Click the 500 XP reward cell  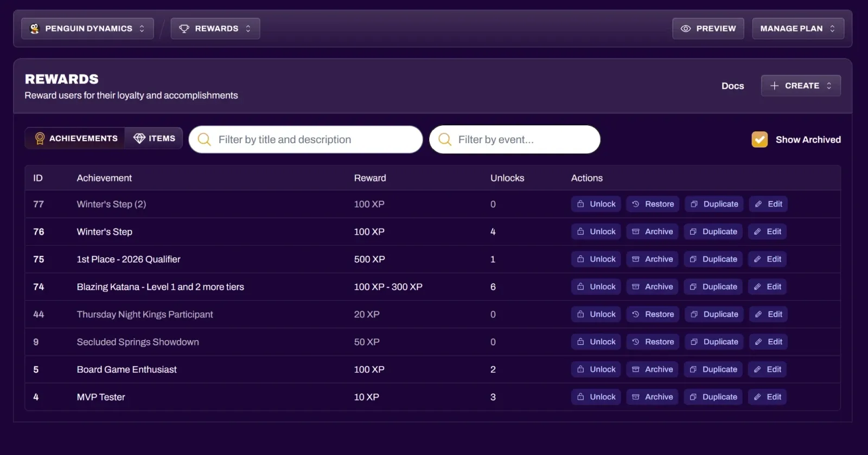[369, 259]
